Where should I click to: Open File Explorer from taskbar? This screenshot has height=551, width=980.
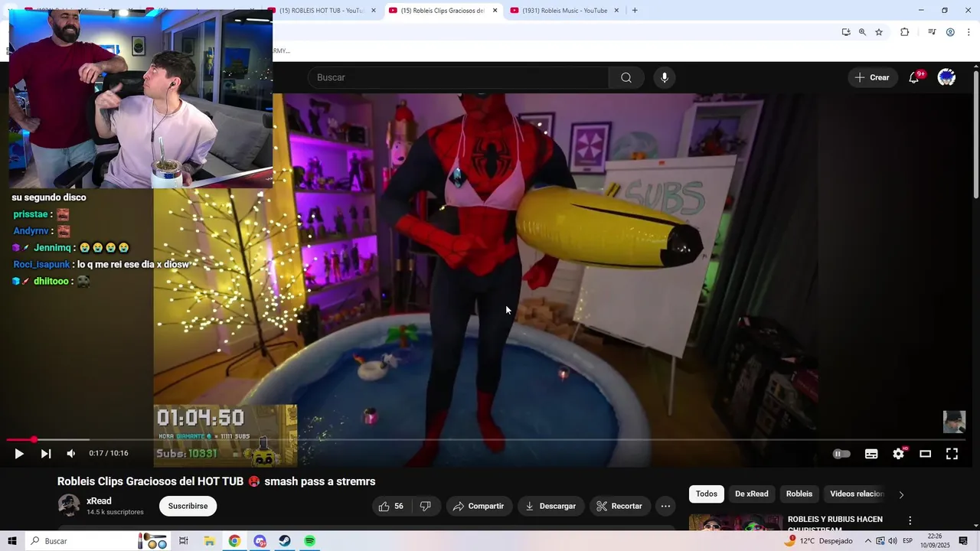click(x=209, y=541)
